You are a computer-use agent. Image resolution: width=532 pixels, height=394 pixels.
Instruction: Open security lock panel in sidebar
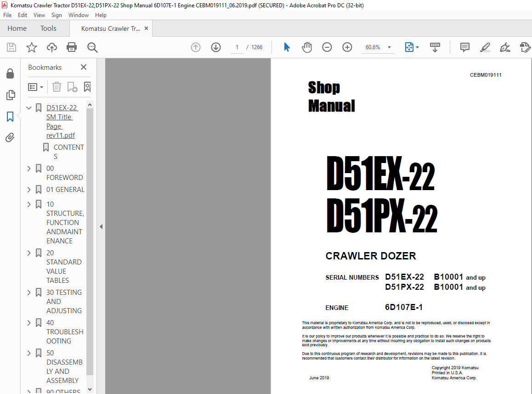coord(10,73)
